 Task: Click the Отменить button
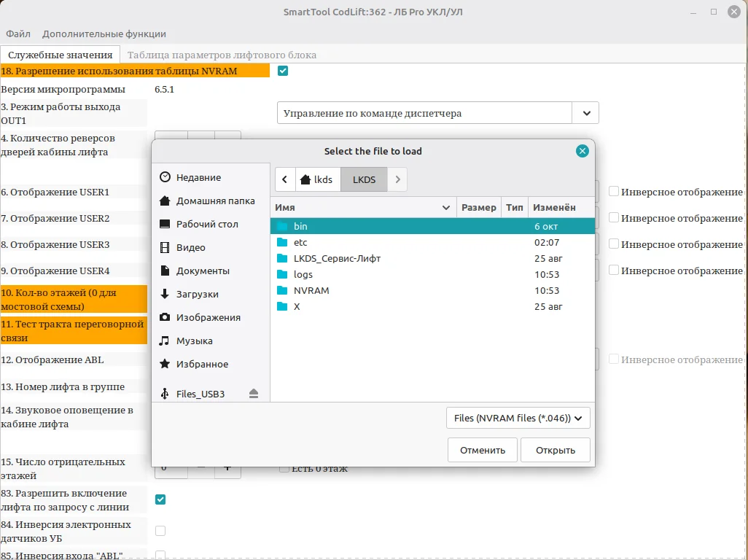coord(483,451)
